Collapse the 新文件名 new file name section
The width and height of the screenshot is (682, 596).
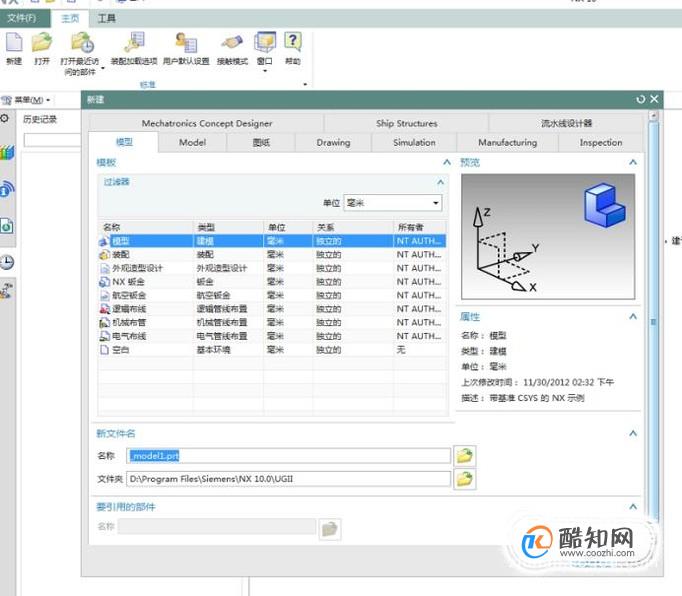click(633, 433)
